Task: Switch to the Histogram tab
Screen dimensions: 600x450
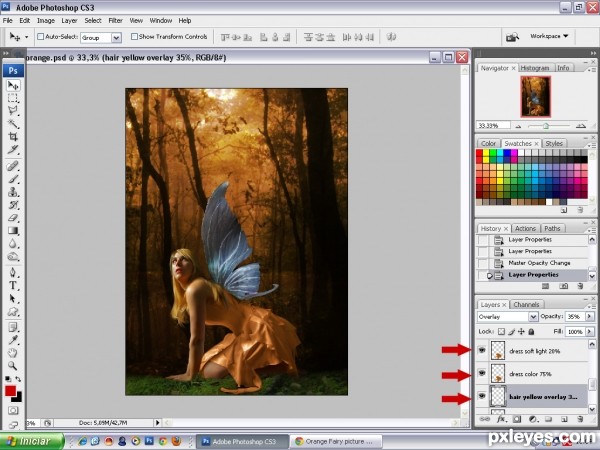Action: 535,68
